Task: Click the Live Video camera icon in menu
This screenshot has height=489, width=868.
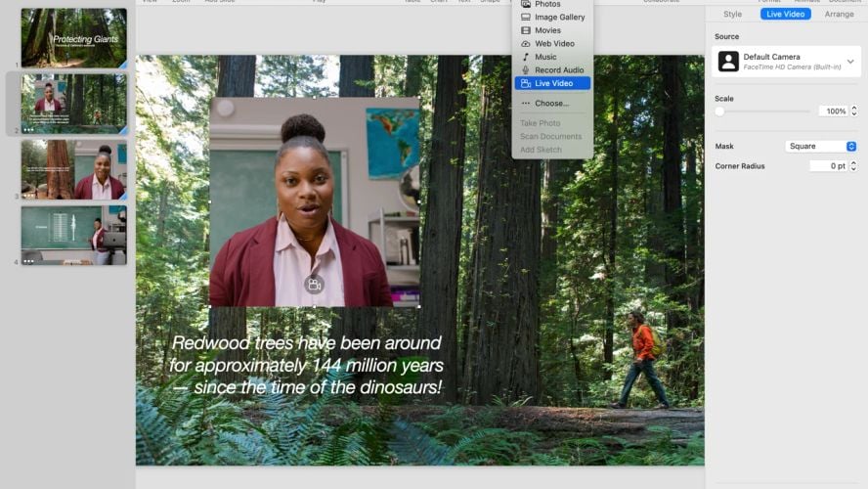Action: tap(525, 84)
